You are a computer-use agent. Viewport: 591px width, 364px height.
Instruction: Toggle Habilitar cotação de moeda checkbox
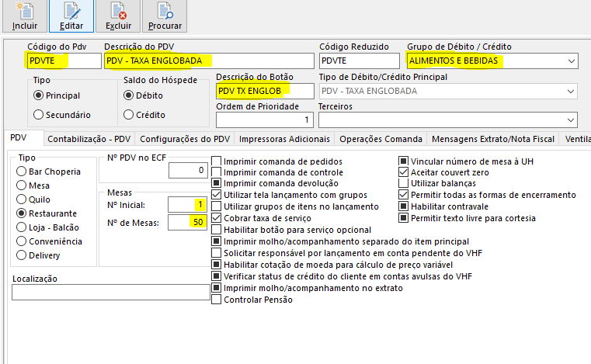point(217,265)
